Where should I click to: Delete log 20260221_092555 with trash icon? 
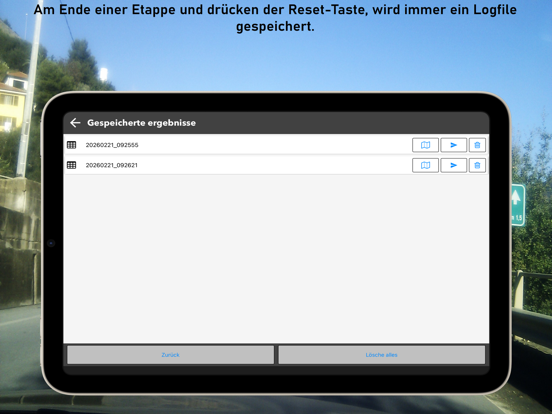(477, 145)
